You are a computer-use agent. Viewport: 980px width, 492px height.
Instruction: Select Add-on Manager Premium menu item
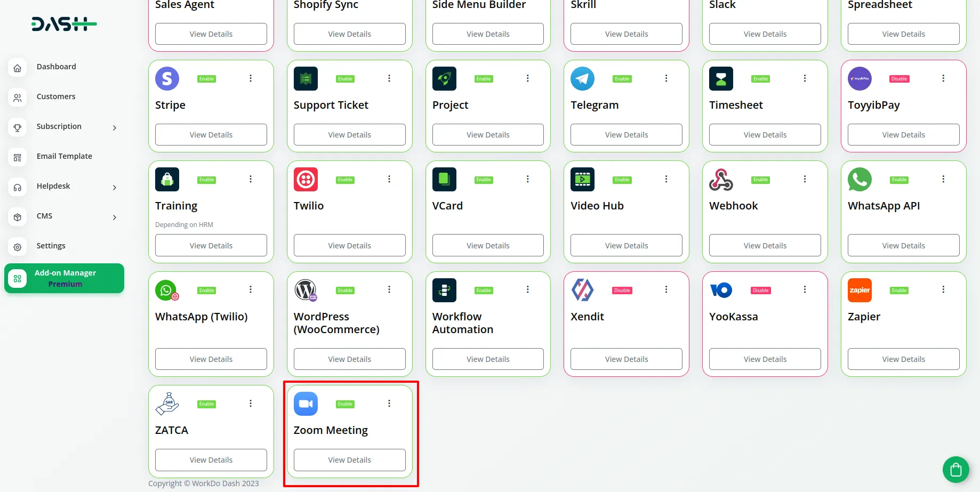tap(64, 278)
